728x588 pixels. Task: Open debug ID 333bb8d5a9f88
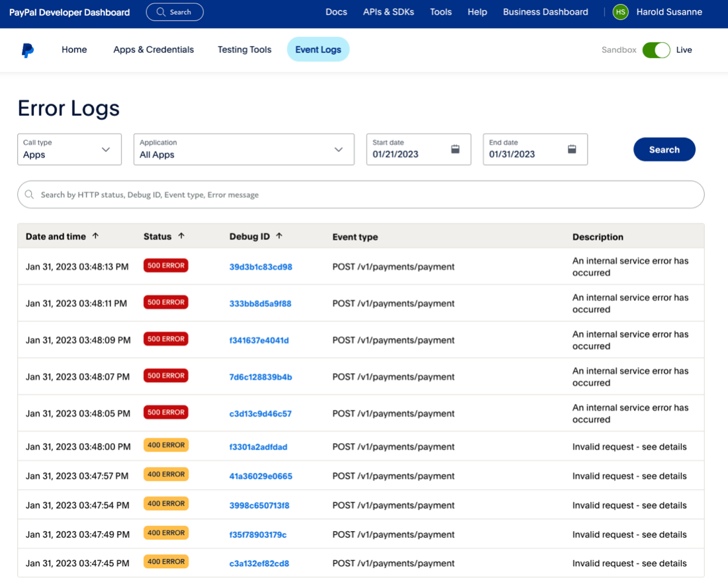pyautogui.click(x=260, y=304)
